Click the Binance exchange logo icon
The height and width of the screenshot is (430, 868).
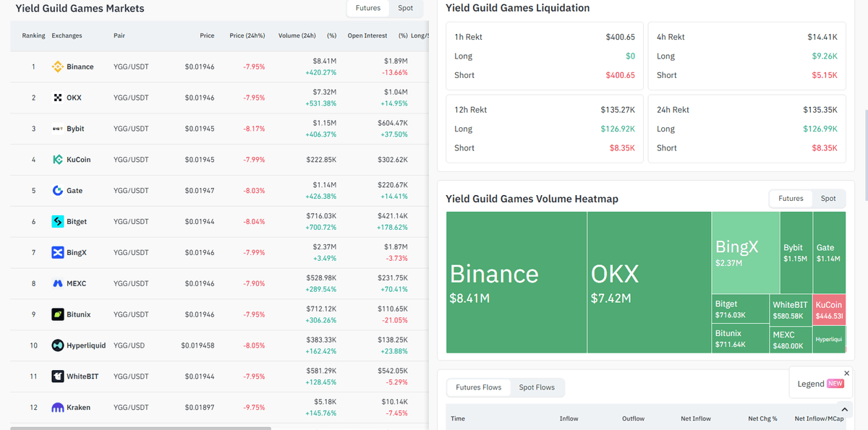(58, 66)
